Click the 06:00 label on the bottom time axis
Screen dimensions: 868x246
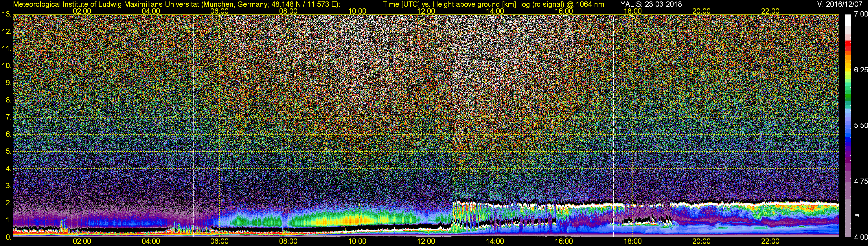[219, 241]
